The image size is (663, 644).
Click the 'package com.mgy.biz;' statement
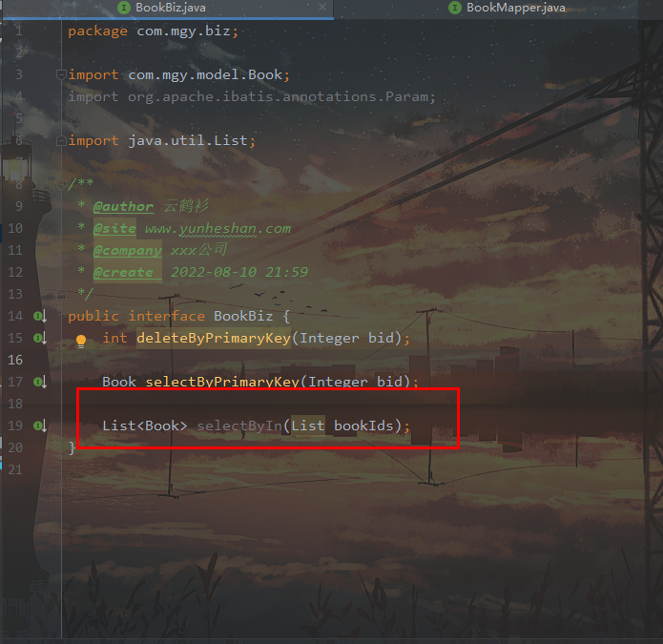(x=153, y=31)
